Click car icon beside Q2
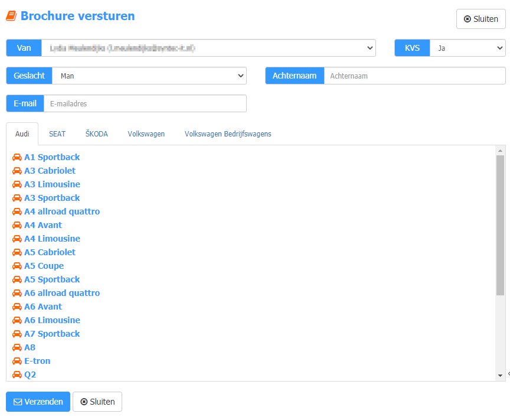Screen dimensions: 510x420 click(17, 375)
